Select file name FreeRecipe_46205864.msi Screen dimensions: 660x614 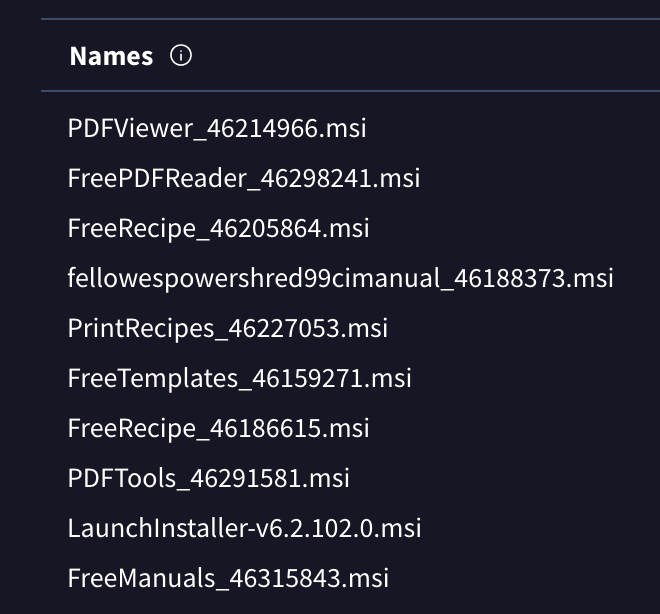[218, 229]
